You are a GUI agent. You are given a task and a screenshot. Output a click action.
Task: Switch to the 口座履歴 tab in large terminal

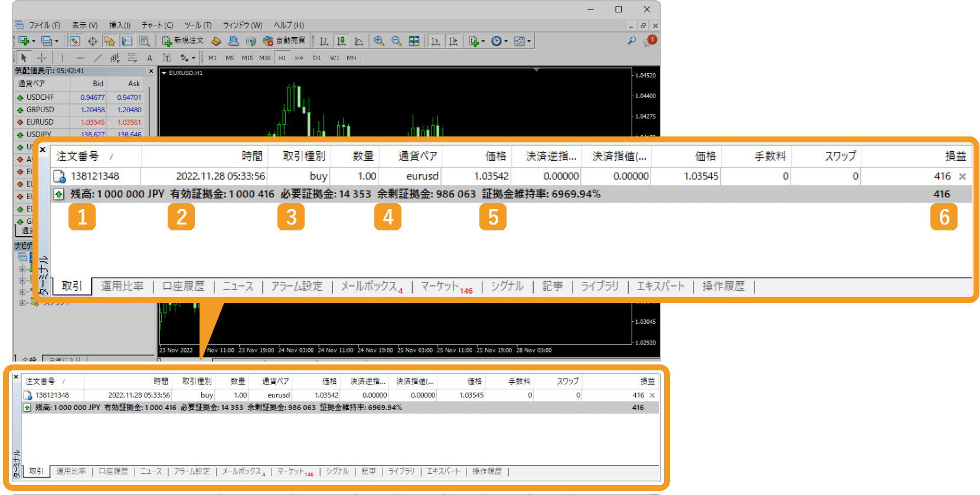[x=183, y=286]
